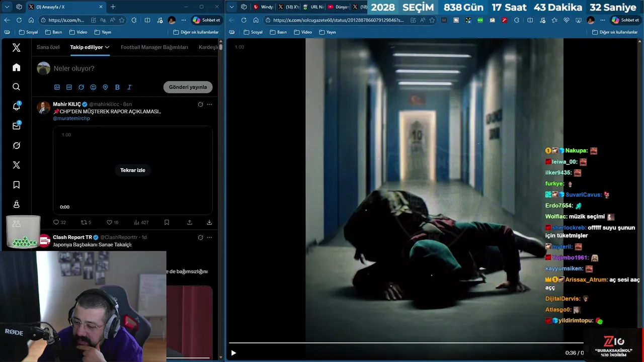Open settings ellipsis menu in left browser
This screenshot has width=644, height=362.
[183, 20]
